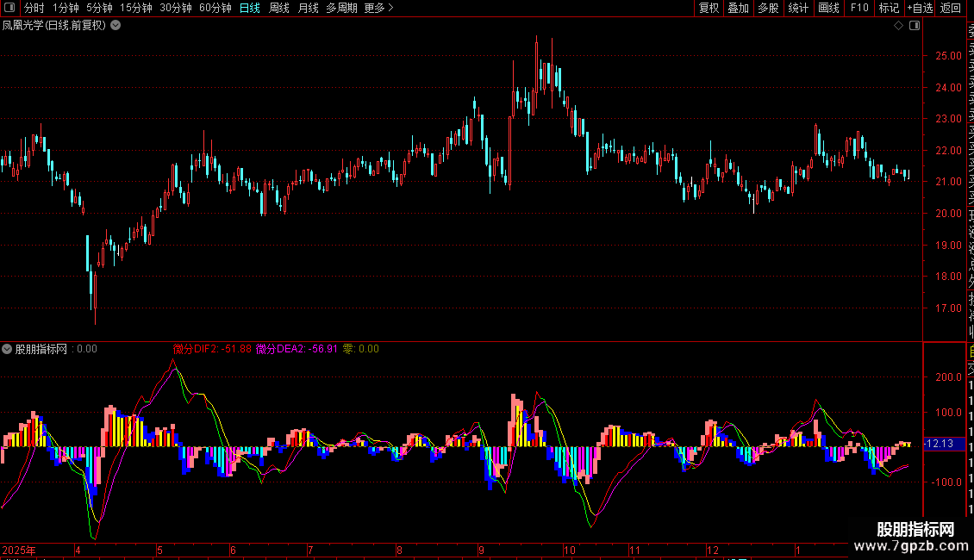Switch to the 周线 weekly period
Screen dimensions: 974x560
[279, 9]
